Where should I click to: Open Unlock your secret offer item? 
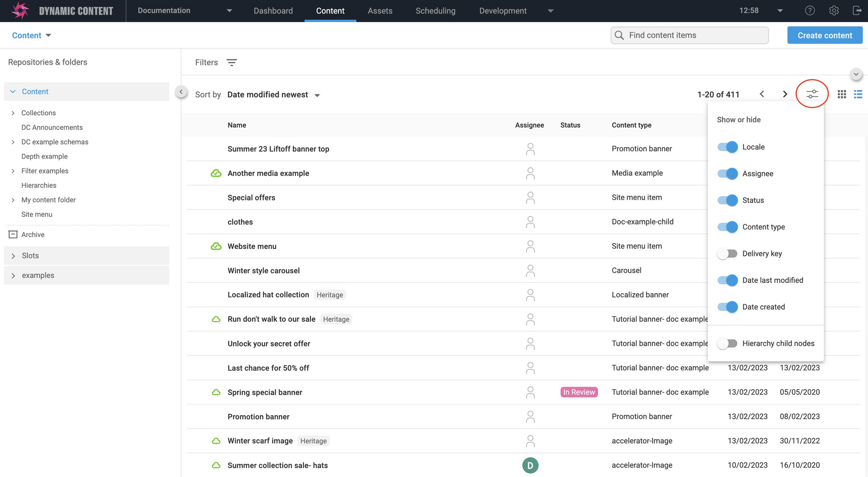click(269, 344)
